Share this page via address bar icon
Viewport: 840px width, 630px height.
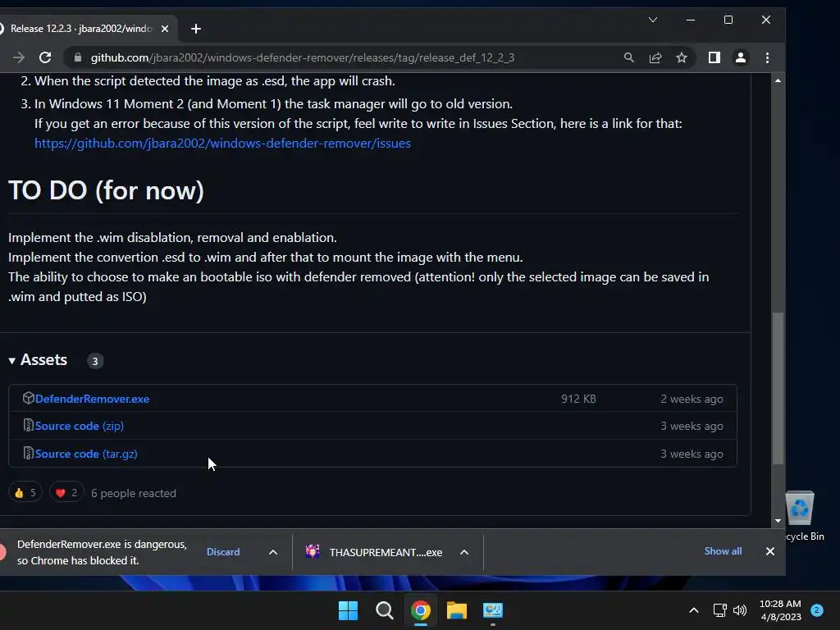pos(655,57)
